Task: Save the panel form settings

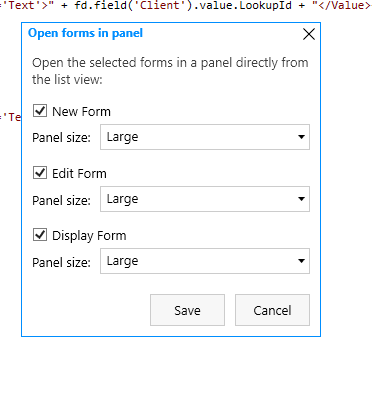Action: point(187,310)
